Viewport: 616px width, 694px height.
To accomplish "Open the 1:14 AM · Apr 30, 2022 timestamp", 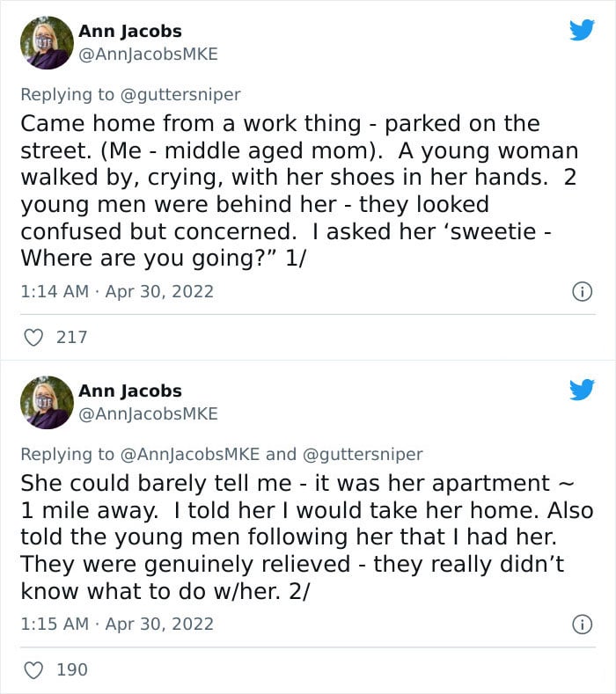I will point(117,292).
